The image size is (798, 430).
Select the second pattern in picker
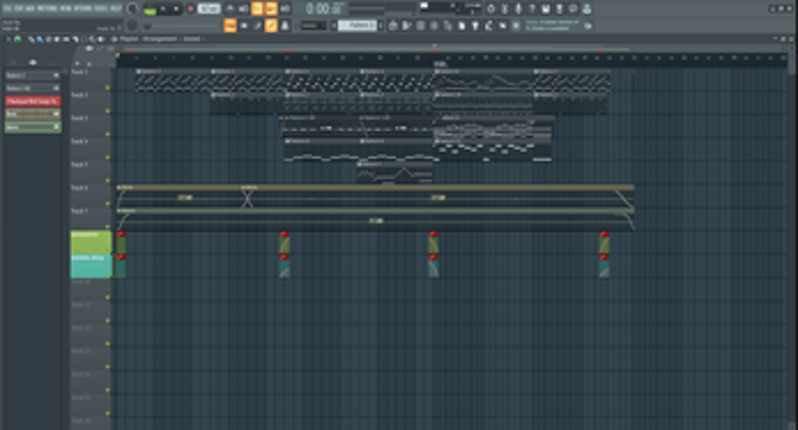[33, 88]
